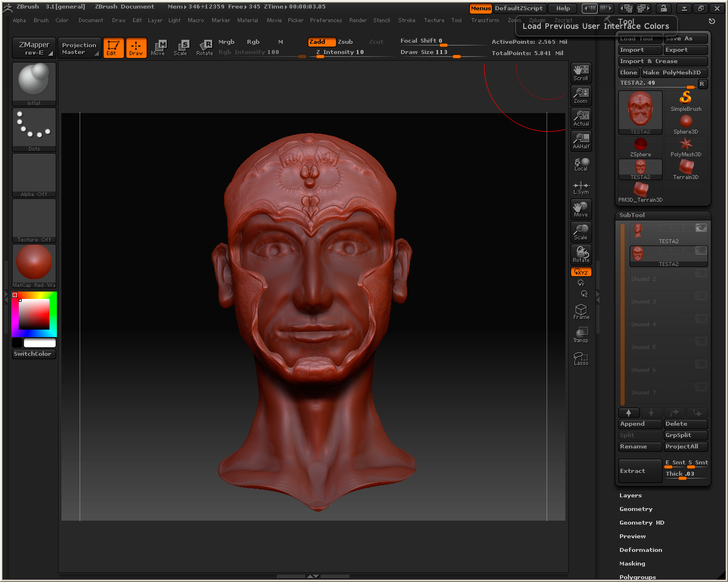The width and height of the screenshot is (728, 582).
Task: Click the Frame mesh icon
Action: (581, 311)
